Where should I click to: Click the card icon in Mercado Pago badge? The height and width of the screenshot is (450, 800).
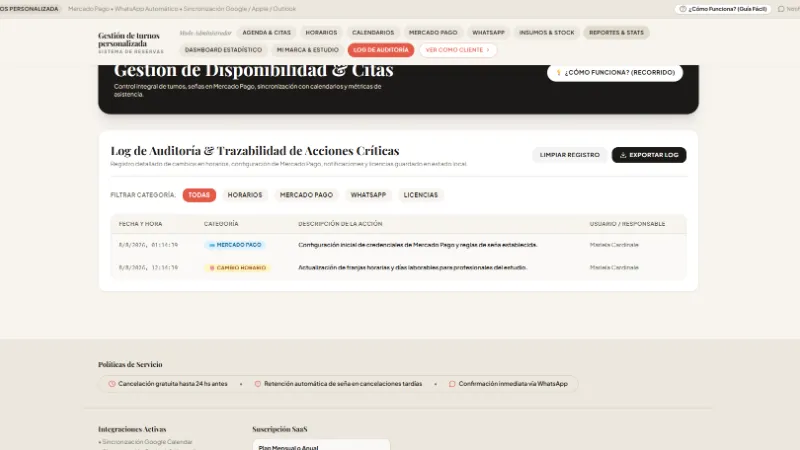click(212, 245)
